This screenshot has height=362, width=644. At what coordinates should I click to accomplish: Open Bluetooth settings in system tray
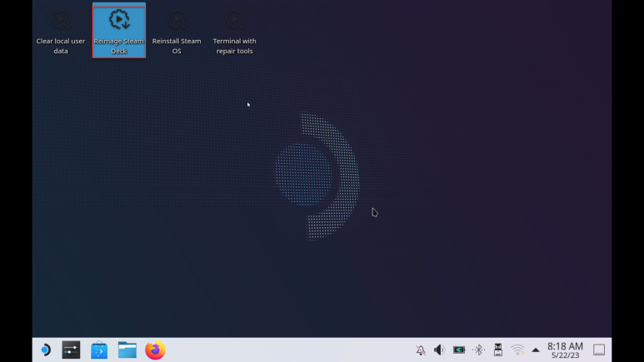point(478,350)
